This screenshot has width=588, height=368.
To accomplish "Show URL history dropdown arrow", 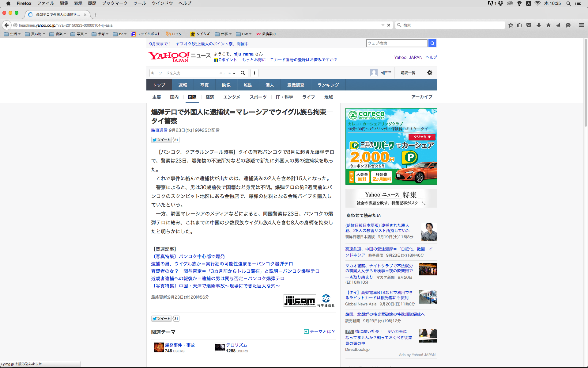I will [383, 25].
